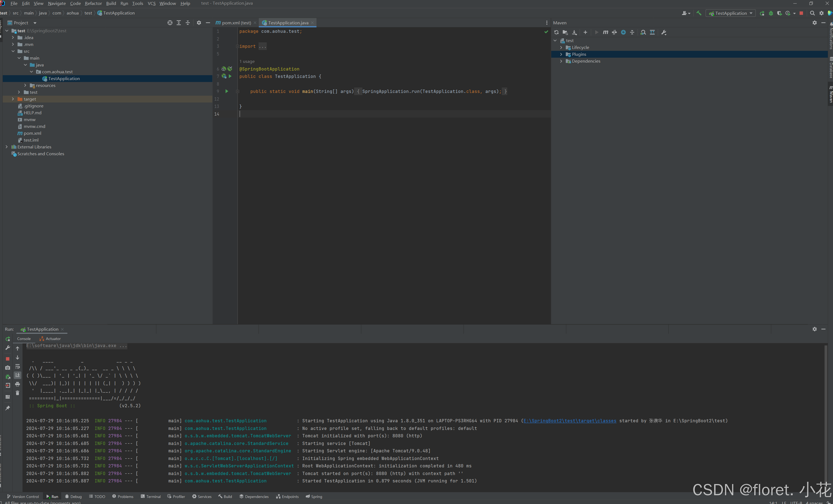Rerun TestApplication in Run panel
Viewport: 833px width, 504px height.
coord(8,339)
